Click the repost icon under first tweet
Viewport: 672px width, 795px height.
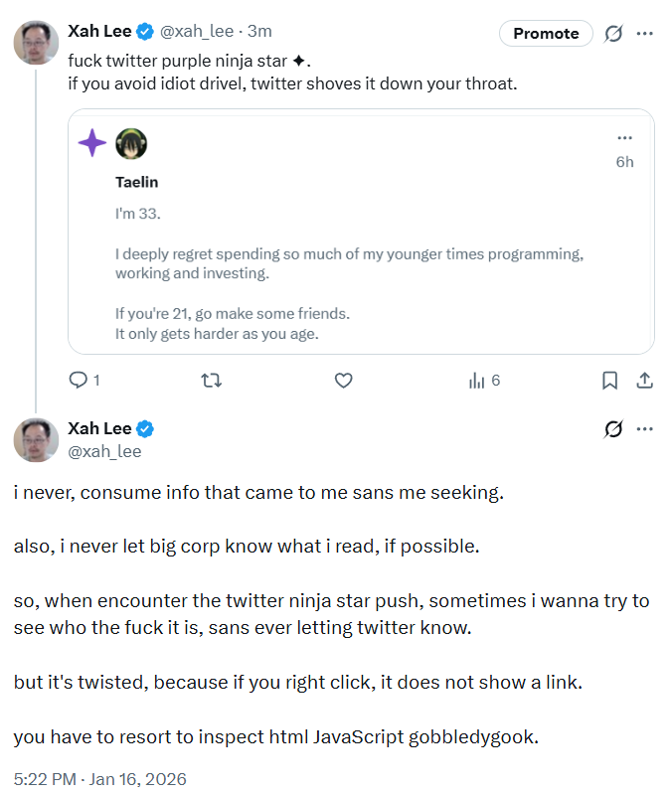pos(211,380)
